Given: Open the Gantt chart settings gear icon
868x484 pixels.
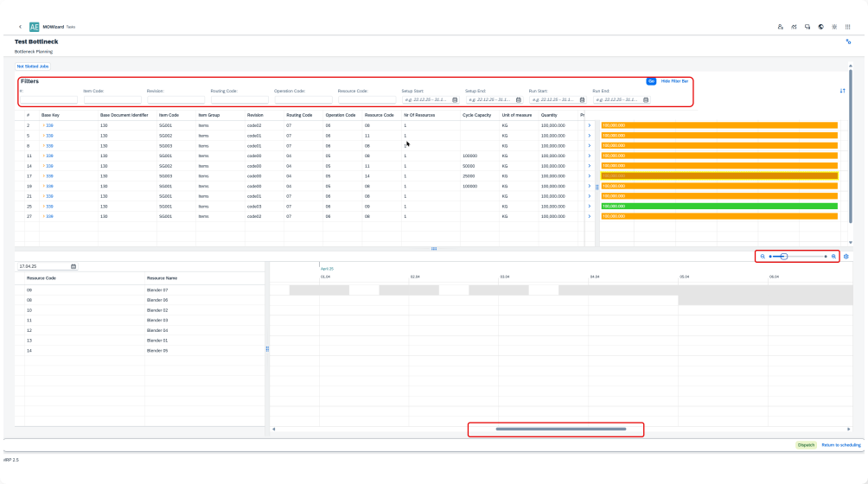Looking at the screenshot, I should (846, 257).
